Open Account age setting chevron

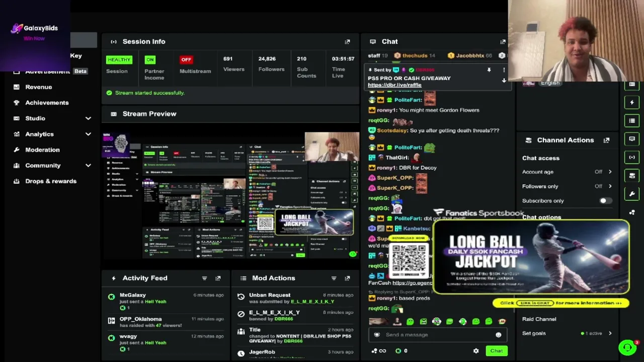610,172
